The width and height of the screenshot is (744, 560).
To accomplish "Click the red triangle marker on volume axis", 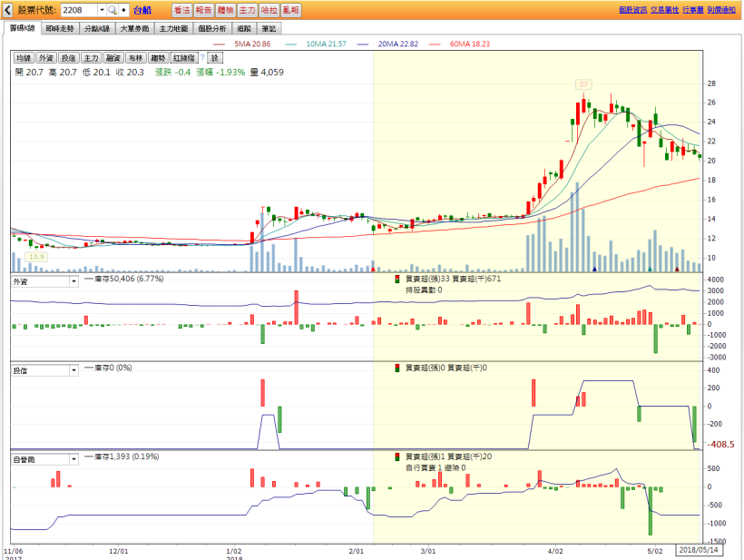I will (x=374, y=270).
